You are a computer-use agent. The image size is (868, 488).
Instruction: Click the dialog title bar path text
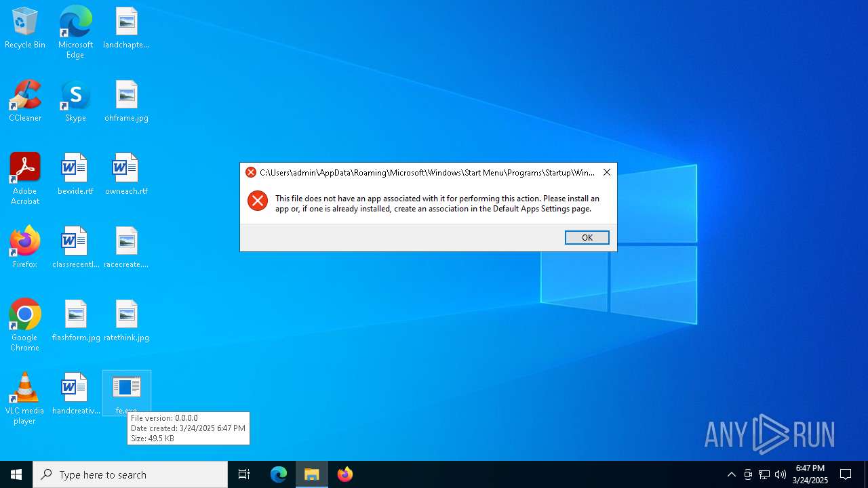point(427,172)
